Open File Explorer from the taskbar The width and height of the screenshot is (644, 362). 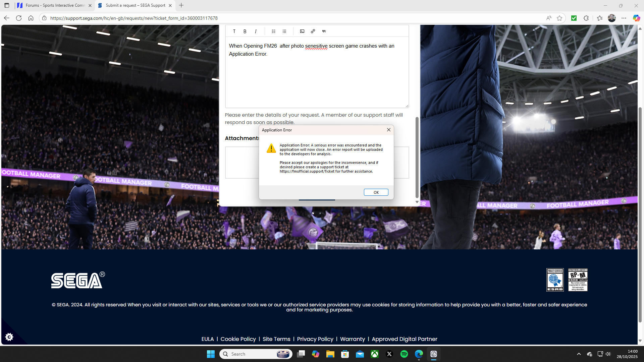(330, 354)
